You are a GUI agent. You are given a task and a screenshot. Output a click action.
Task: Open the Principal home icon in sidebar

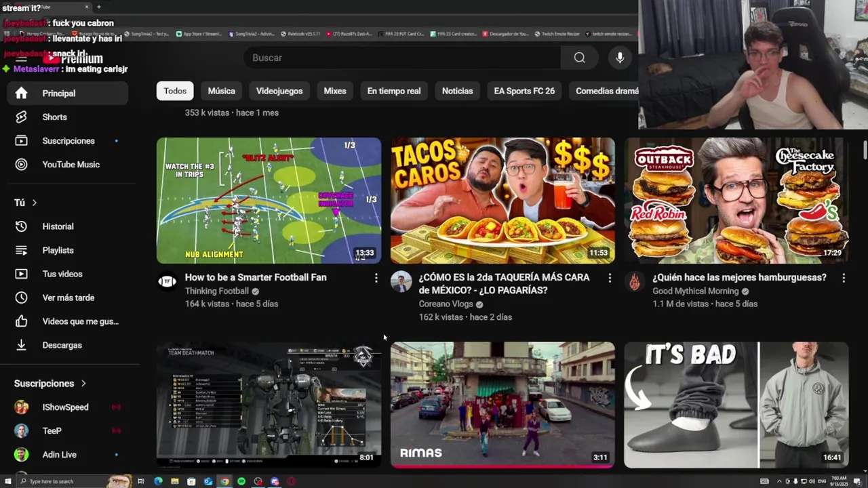pos(21,93)
